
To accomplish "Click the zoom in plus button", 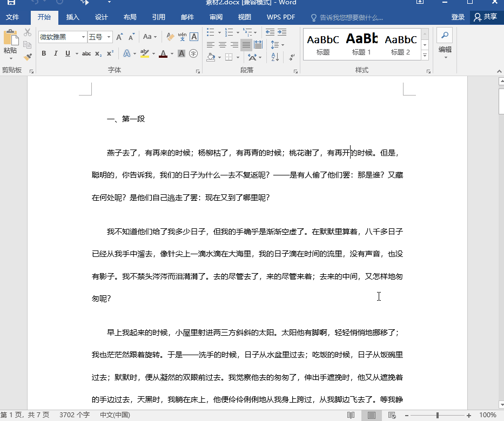I will (x=469, y=416).
